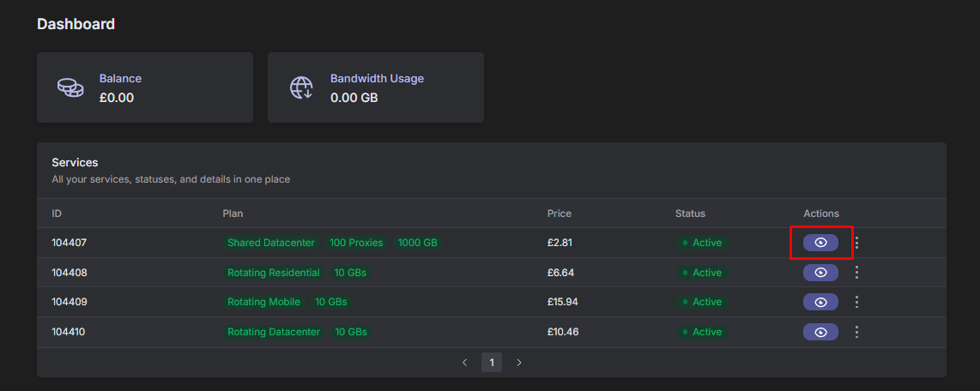Open more options menu for service 104409
Viewport: 980px width, 391px height.
[857, 302]
